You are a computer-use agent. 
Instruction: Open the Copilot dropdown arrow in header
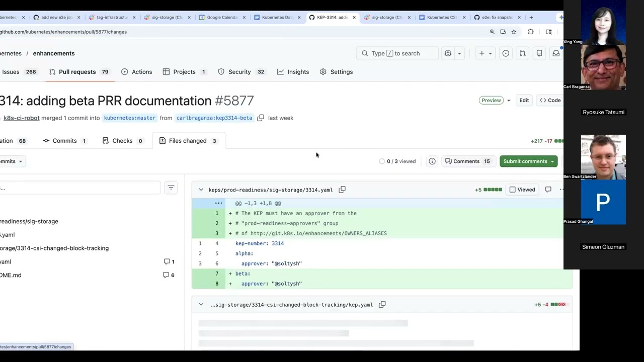pyautogui.click(x=459, y=53)
